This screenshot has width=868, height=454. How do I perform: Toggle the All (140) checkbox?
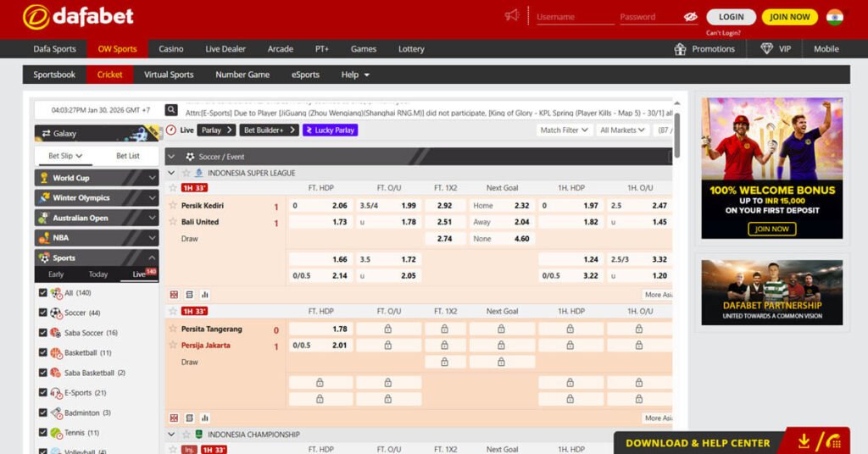[x=43, y=292]
